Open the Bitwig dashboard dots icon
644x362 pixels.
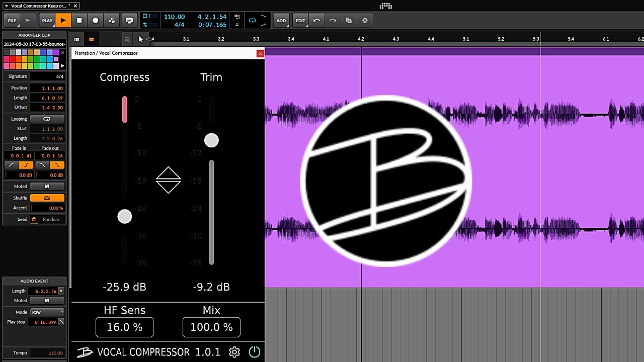(x=385, y=6)
